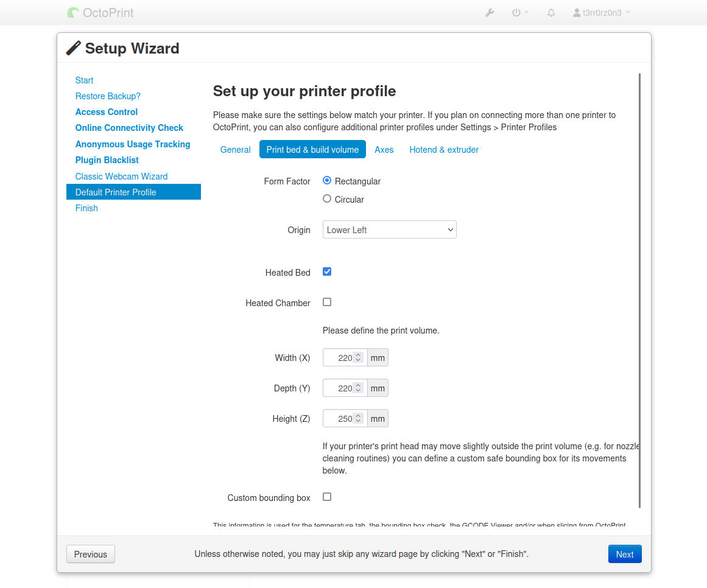Open the Hotend & extruder tab
This screenshot has width=707, height=588.
pos(444,150)
